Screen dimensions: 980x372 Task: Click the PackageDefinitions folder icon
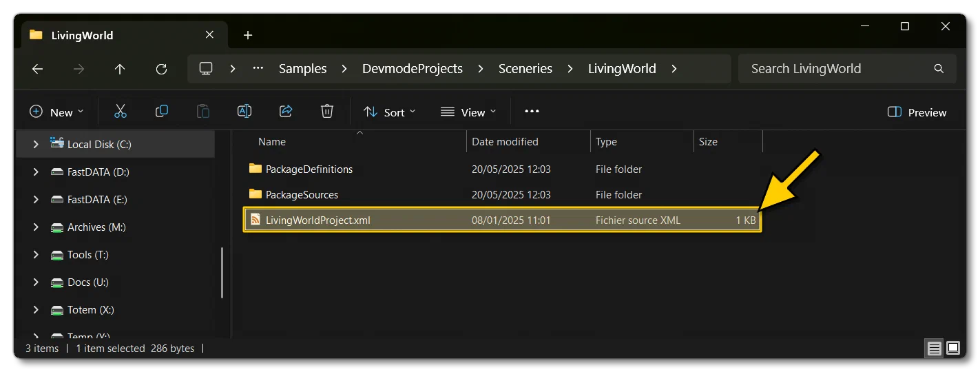(x=256, y=169)
